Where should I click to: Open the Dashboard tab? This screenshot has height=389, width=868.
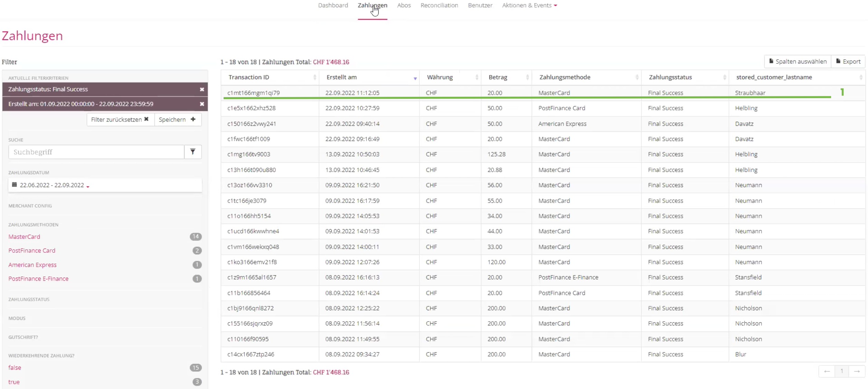tap(333, 6)
